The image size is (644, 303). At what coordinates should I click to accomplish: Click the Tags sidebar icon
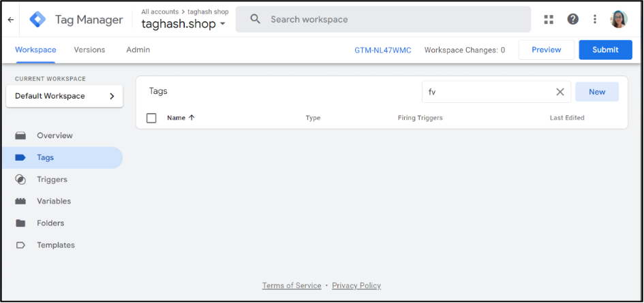coord(20,158)
